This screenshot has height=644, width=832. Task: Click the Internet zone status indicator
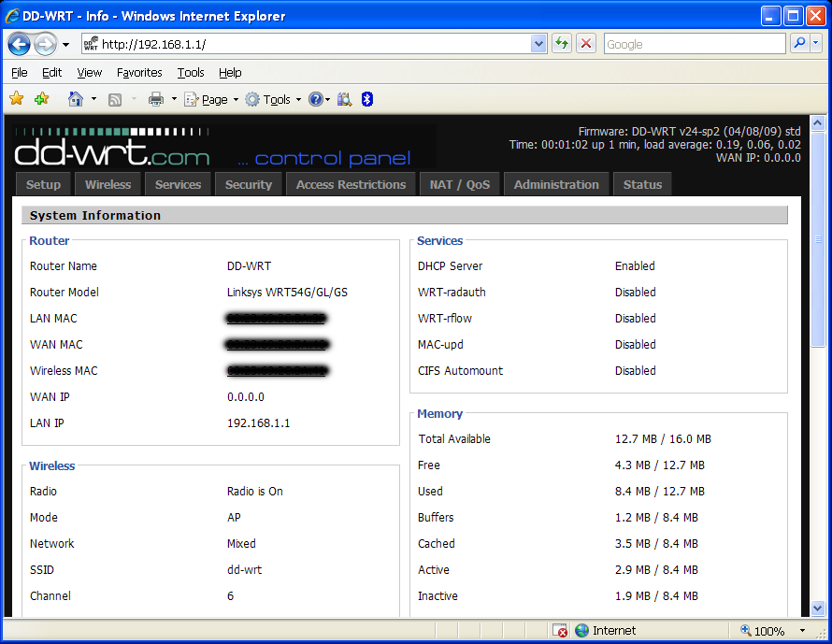pyautogui.click(x=606, y=630)
